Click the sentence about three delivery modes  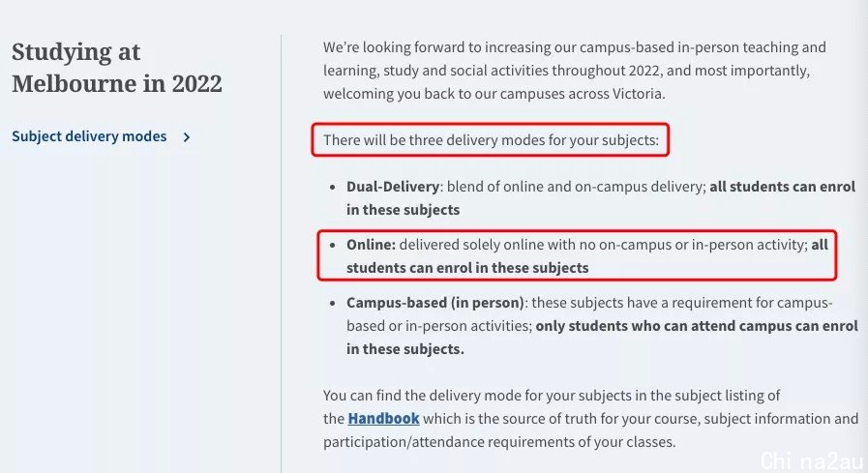pos(491,140)
